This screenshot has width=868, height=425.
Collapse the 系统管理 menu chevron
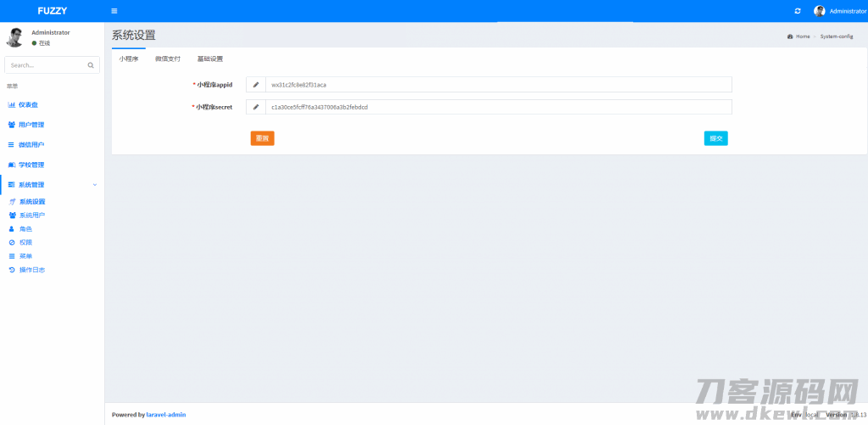coord(94,184)
